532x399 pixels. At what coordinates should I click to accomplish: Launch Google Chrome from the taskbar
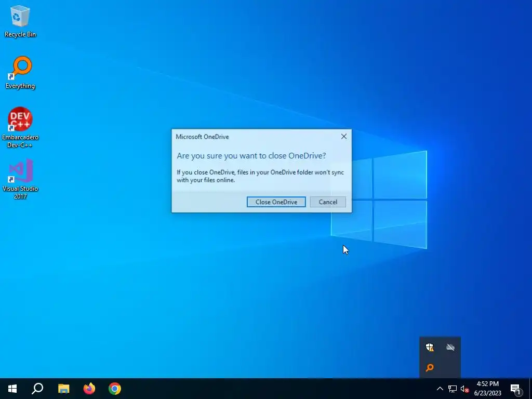pos(115,389)
